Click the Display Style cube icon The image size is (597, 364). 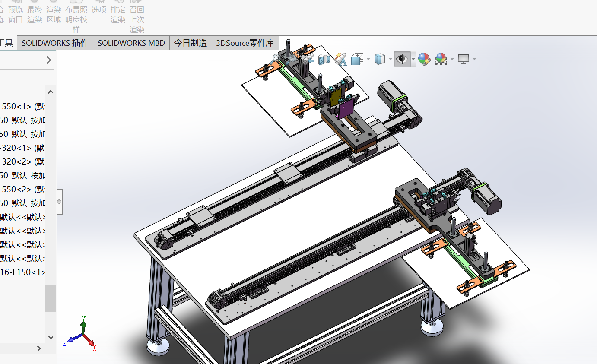(x=379, y=59)
